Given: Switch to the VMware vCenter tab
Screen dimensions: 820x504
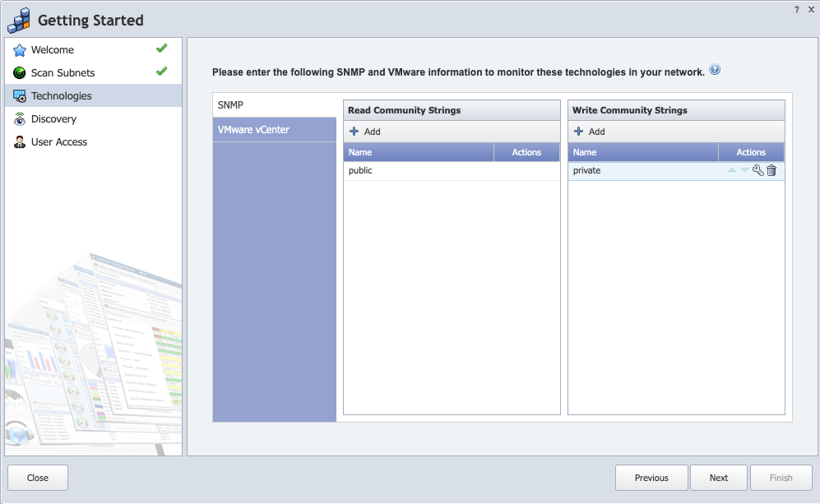Looking at the screenshot, I should coord(275,130).
